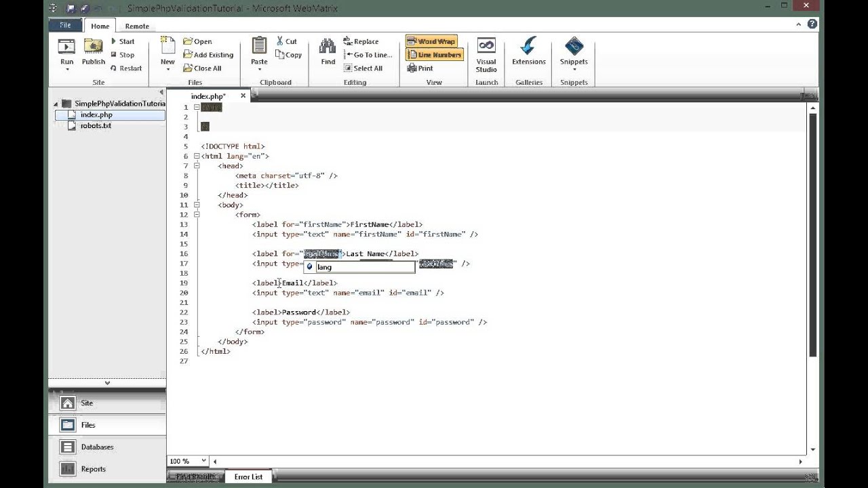Click the "Password" label text on line 22
Screen dimensions: 868x488
(x=299, y=312)
